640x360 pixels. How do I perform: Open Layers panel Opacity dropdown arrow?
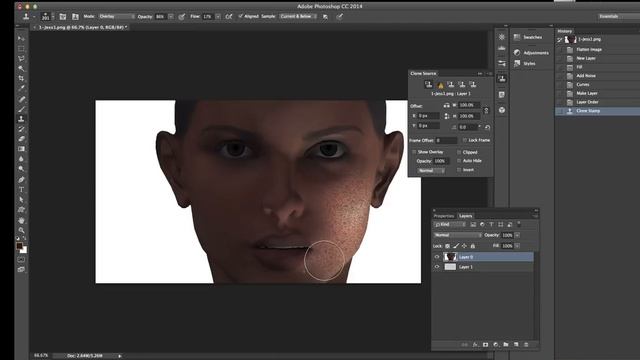coord(517,236)
